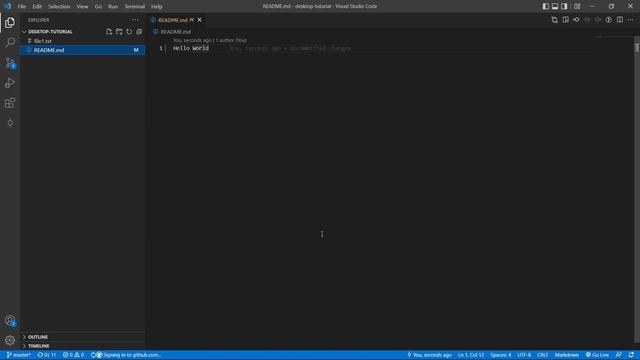Click the '1 author (You)' code lens
The image size is (640, 360).
pos(231,40)
